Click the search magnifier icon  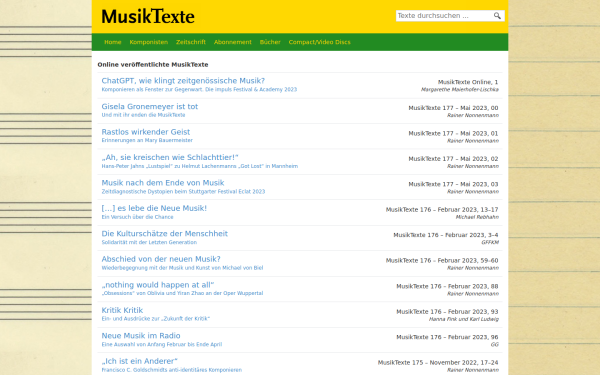pyautogui.click(x=497, y=16)
